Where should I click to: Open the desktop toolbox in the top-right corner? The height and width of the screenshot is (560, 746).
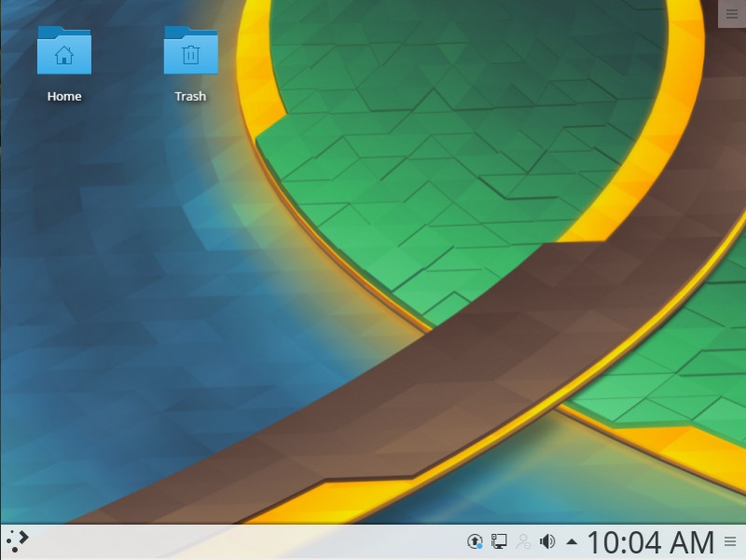[732, 13]
